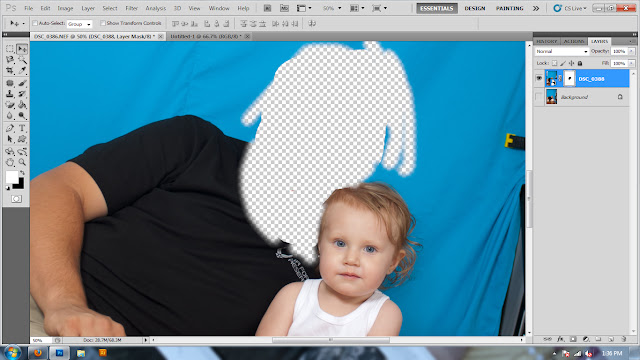640x360 pixels.
Task: Hide the DSC_0388 layer visibility eye
Action: (539, 78)
